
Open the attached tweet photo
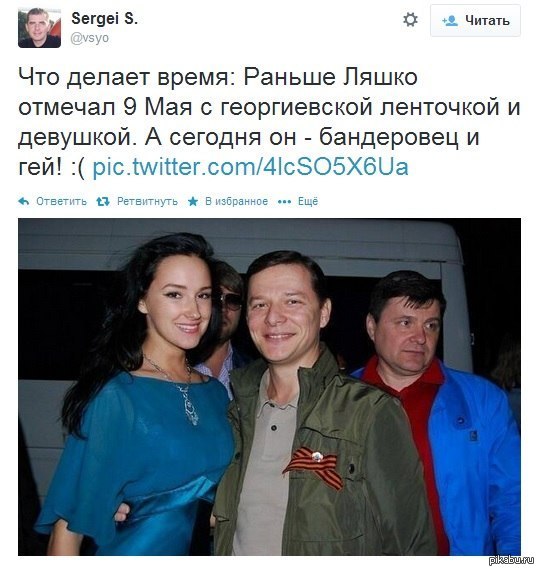(x=270, y=387)
